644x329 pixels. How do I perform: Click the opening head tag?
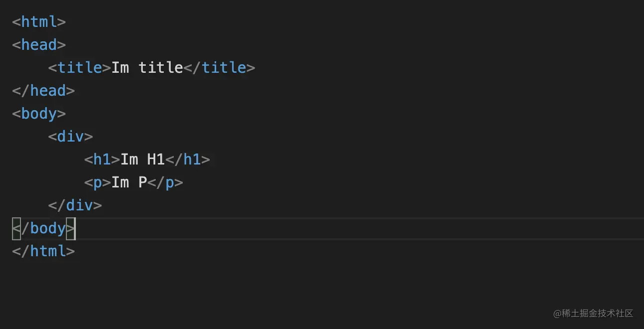(39, 45)
